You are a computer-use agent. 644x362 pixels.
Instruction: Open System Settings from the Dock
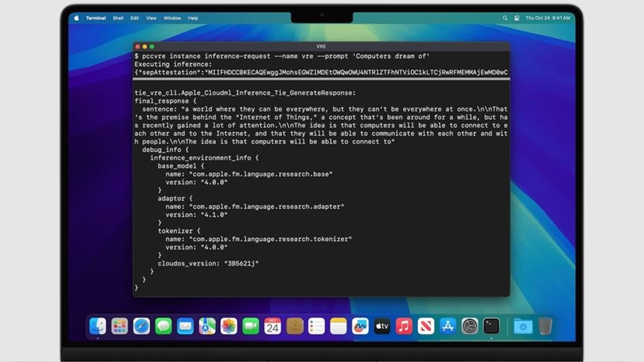(470, 326)
